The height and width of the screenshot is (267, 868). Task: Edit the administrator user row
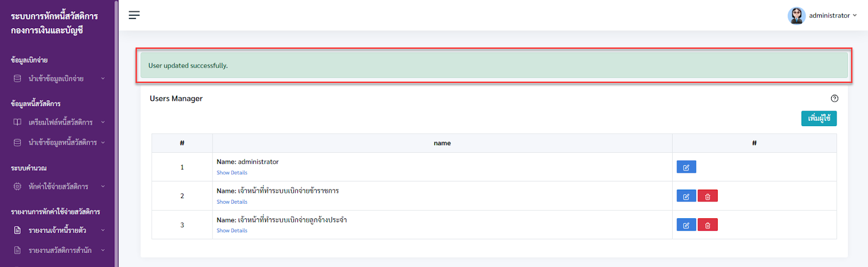point(686,167)
